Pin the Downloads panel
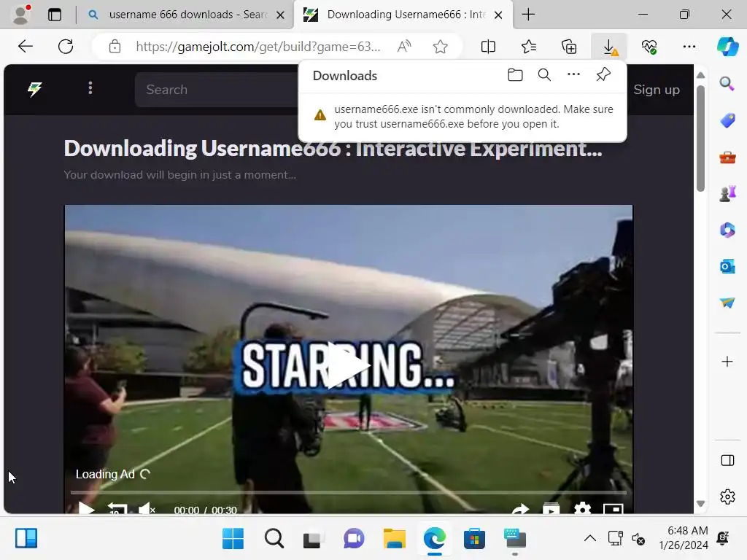The width and height of the screenshot is (747, 560). [x=603, y=75]
